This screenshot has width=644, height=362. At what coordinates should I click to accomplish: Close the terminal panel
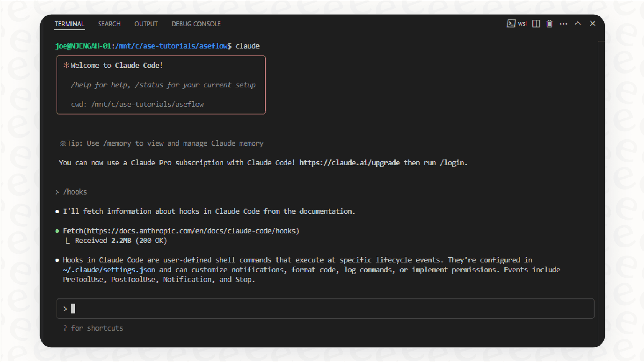point(592,23)
